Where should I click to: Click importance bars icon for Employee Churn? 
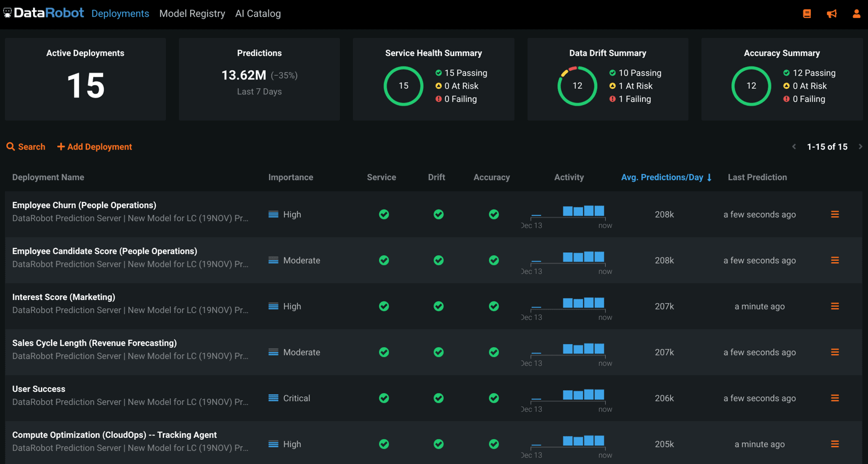(273, 214)
